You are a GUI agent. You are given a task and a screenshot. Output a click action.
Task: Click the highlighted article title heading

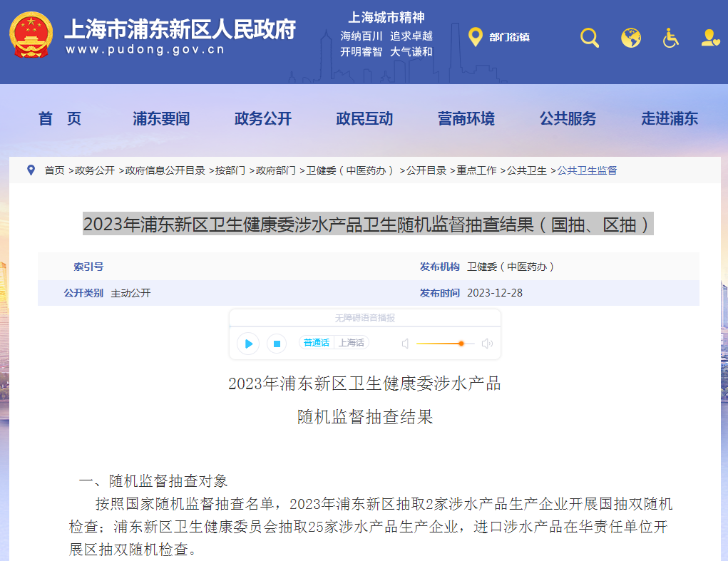pyautogui.click(x=368, y=224)
